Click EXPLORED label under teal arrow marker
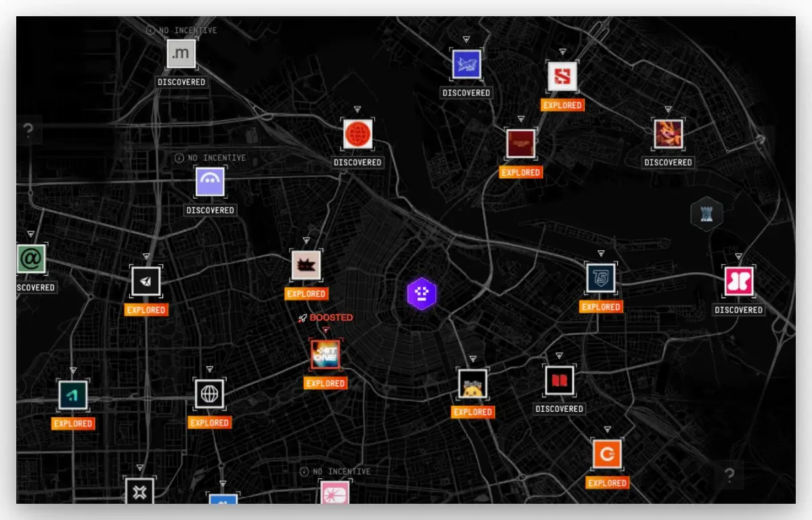The height and width of the screenshot is (520, 812). [73, 423]
